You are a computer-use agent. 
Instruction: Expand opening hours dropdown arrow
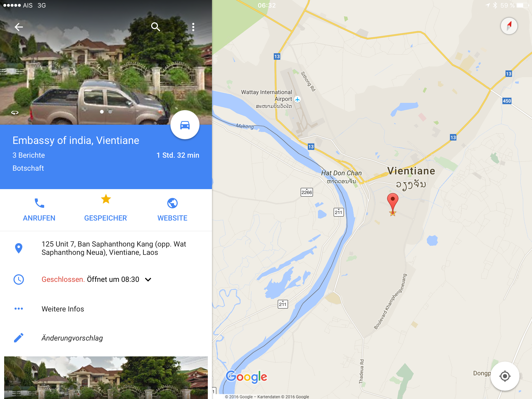(148, 280)
